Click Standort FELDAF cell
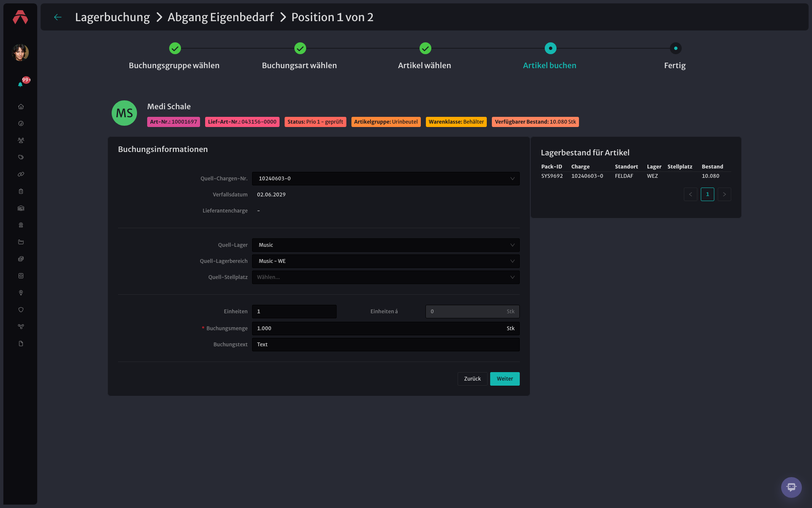Viewport: 812px width, 508px height. (x=624, y=176)
